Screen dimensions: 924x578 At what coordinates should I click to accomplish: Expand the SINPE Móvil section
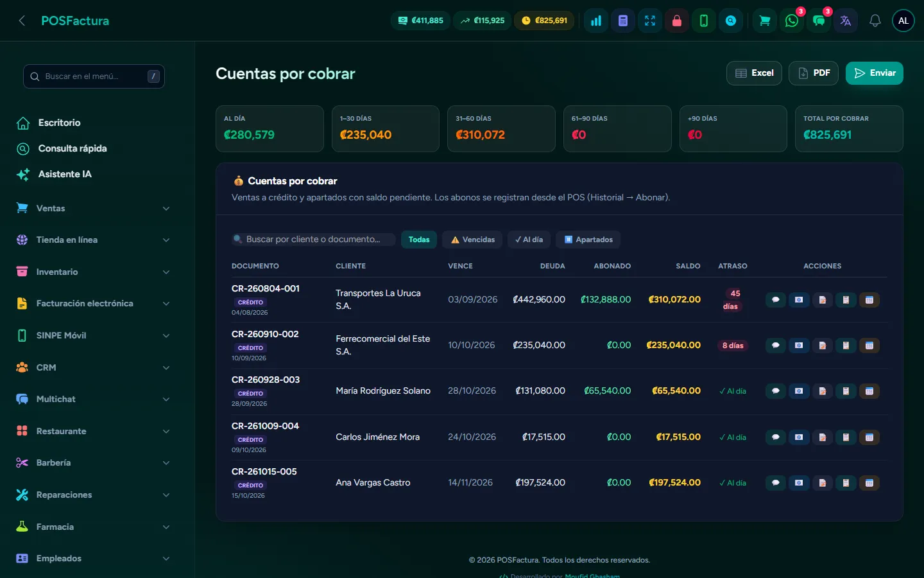pos(94,335)
